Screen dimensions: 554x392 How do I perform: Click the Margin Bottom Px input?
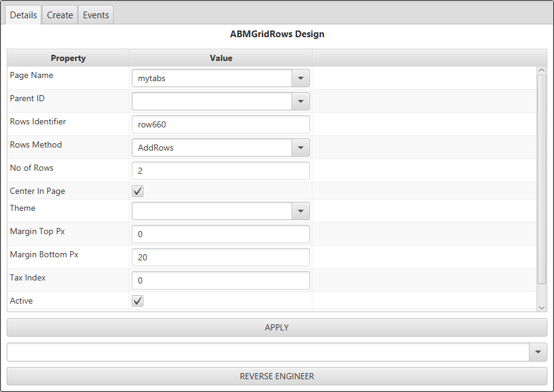point(220,257)
